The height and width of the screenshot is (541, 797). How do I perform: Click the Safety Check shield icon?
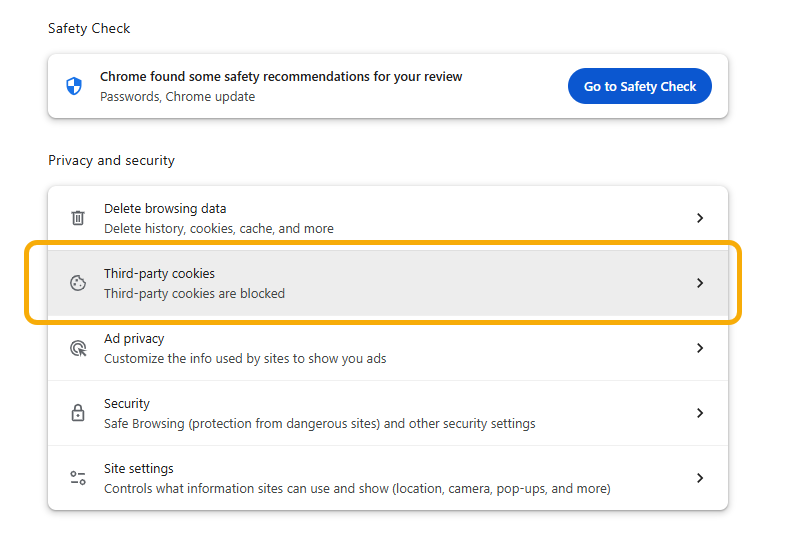[x=74, y=86]
